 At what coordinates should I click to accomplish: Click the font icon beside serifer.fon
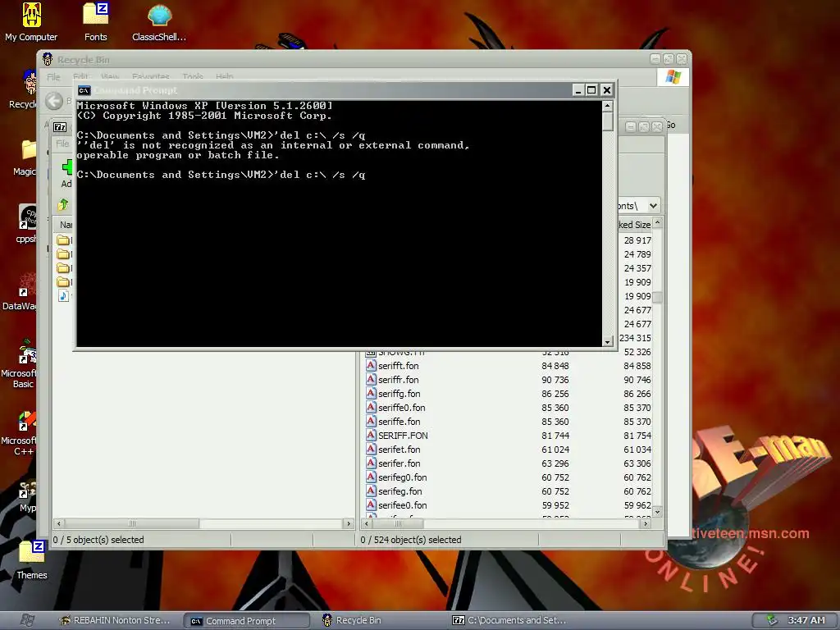(x=371, y=463)
